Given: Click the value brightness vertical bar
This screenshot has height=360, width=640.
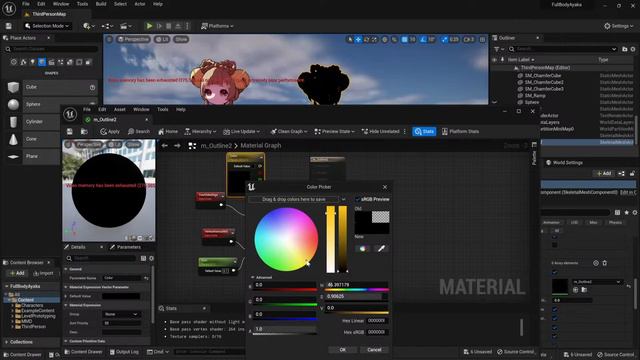Looking at the screenshot, I should (342, 240).
